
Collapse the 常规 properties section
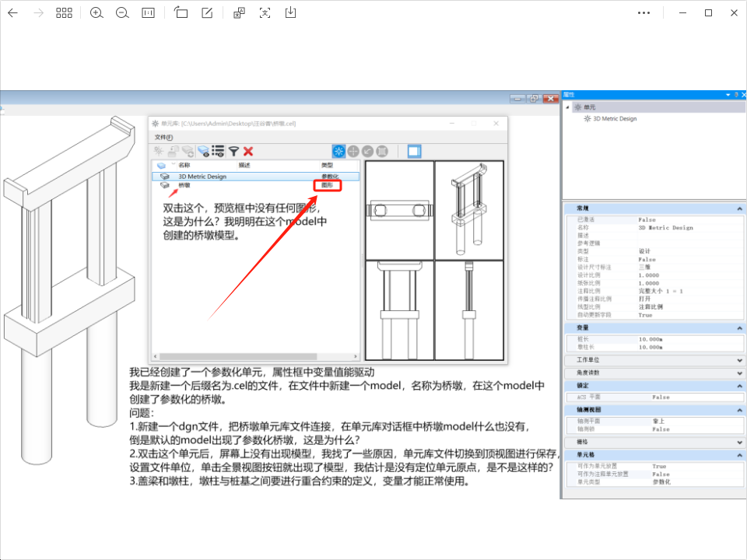point(738,208)
